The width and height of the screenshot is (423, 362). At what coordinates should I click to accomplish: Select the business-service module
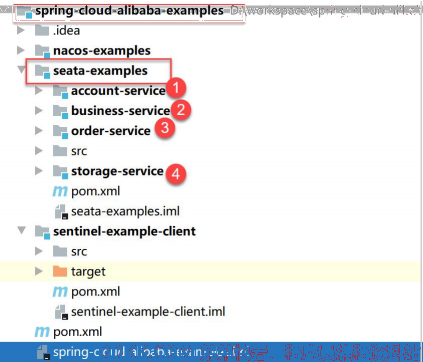121,111
